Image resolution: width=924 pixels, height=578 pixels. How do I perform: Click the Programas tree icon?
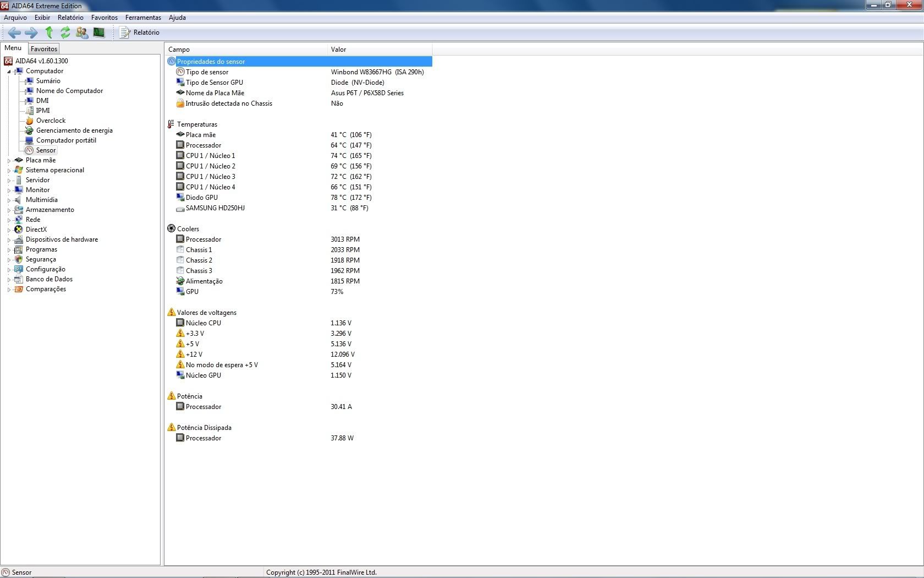(x=19, y=249)
